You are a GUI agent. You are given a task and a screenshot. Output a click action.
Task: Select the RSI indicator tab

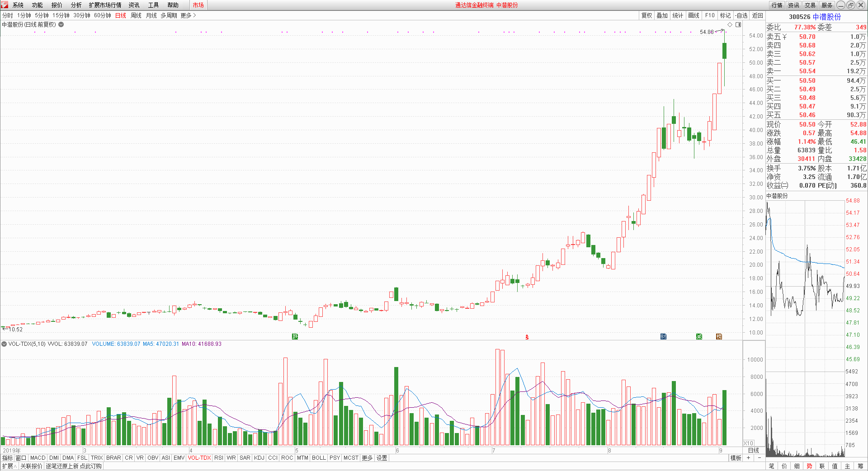(219, 458)
